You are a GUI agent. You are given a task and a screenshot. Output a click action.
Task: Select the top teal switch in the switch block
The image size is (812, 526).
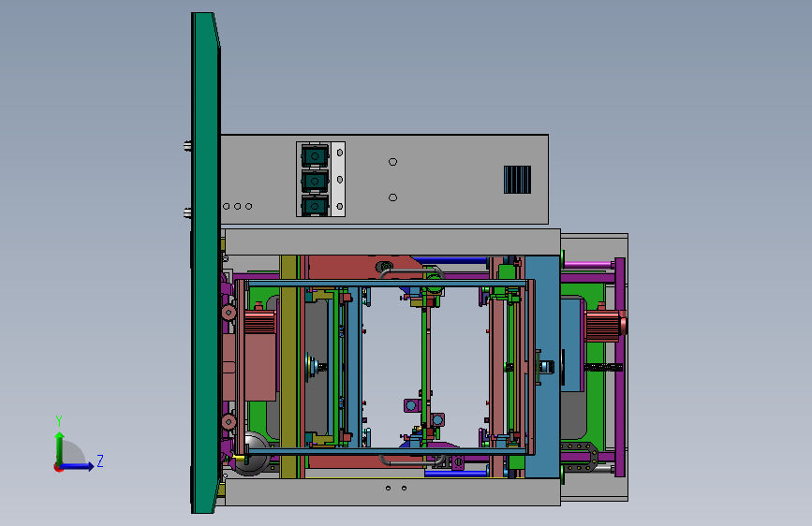coord(315,155)
